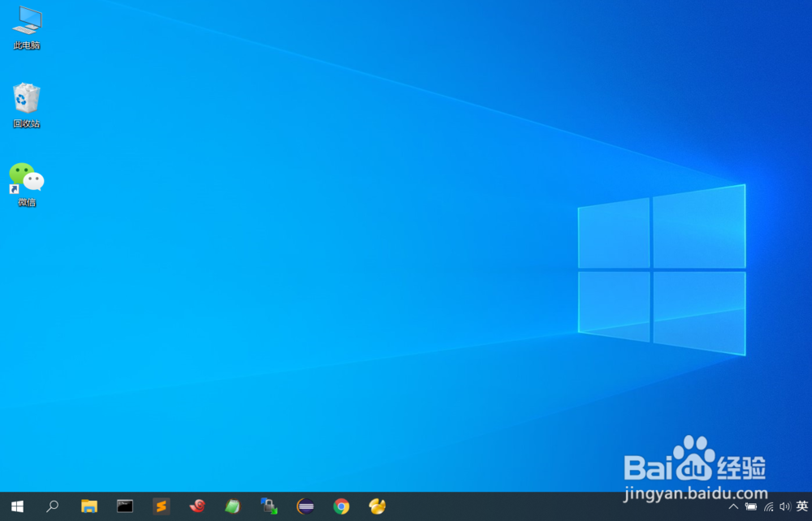Open the padlock transfer taskbar app
This screenshot has width=812, height=521.
click(x=269, y=506)
